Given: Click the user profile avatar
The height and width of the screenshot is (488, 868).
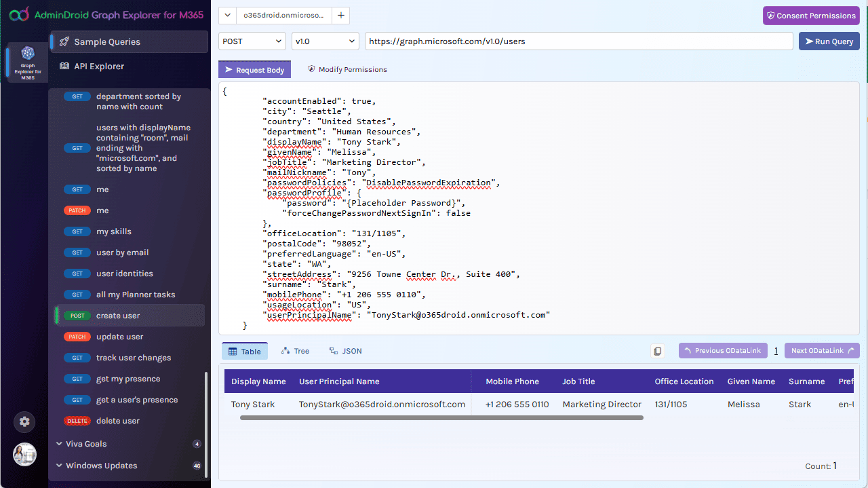Looking at the screenshot, I should click(24, 454).
